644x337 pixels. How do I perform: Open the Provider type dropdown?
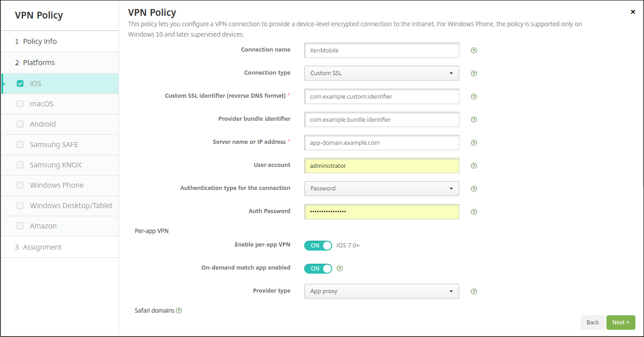[382, 291]
